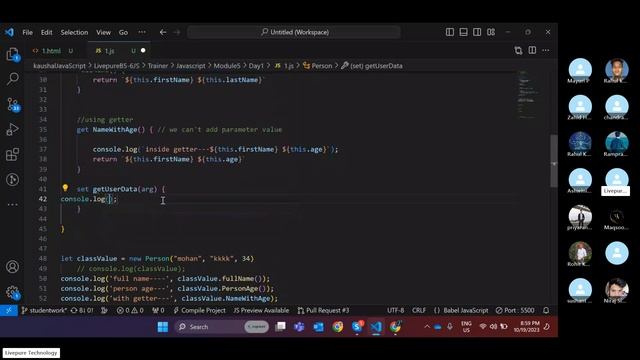This screenshot has height=360, width=640.
Task: Switch to the 1.html tab
Action: pyautogui.click(x=51, y=51)
